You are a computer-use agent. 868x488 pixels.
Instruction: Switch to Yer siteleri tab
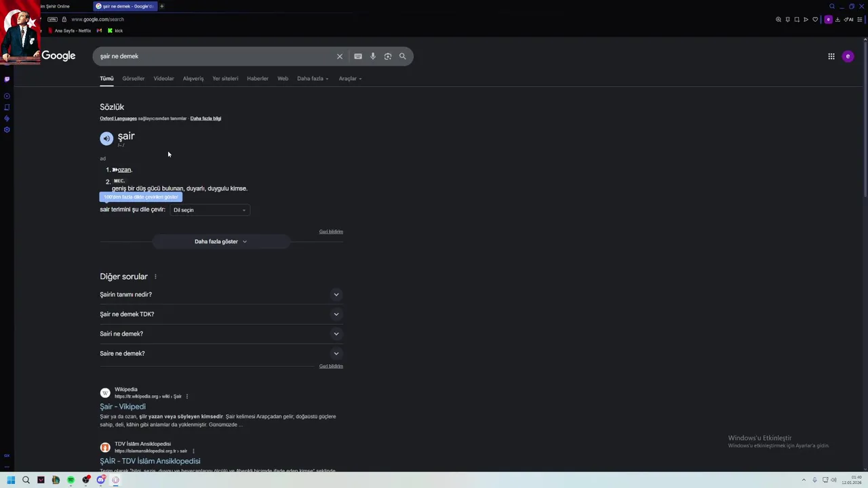coord(225,79)
